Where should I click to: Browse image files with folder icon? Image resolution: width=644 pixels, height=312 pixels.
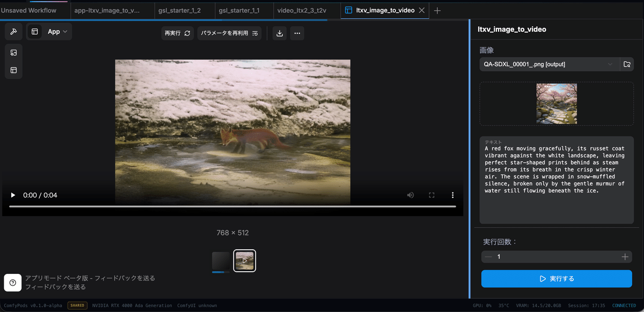[x=627, y=64]
